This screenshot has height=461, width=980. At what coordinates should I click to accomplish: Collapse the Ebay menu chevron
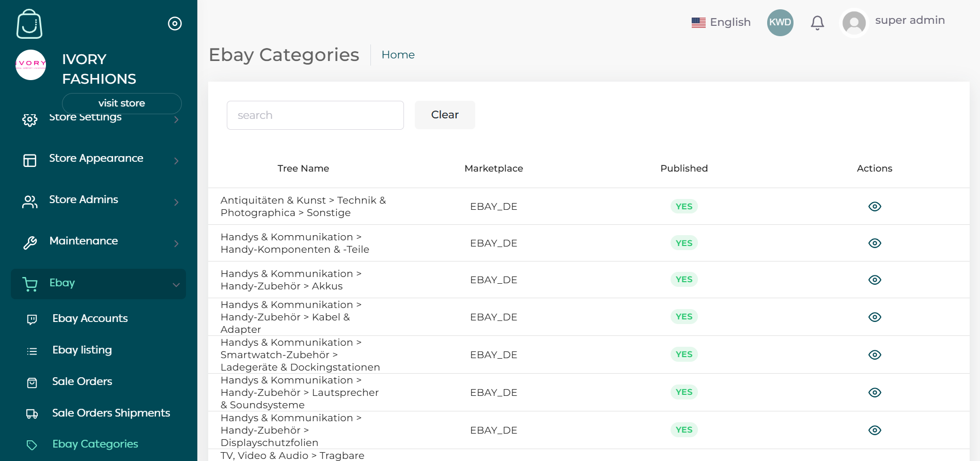pyautogui.click(x=176, y=285)
